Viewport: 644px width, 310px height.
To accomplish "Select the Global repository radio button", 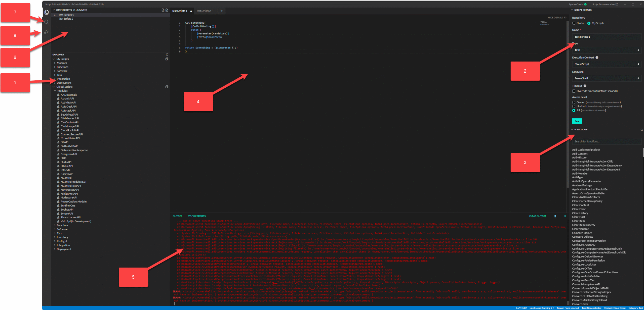I will click(574, 23).
